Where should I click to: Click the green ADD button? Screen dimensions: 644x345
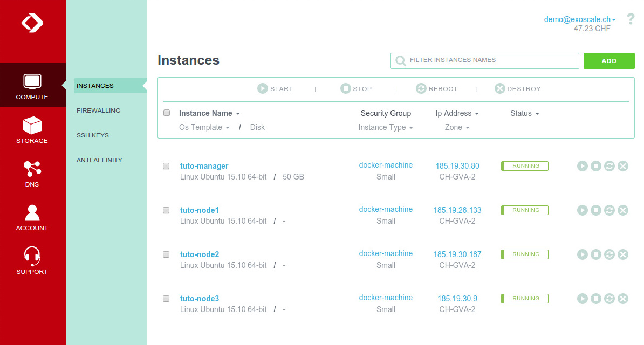[x=609, y=61]
